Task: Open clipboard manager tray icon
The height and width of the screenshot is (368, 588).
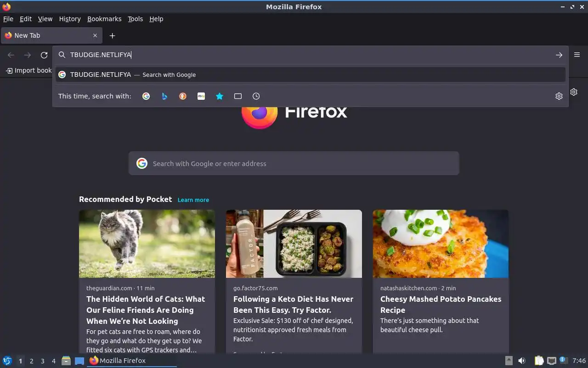Action: 539,361
